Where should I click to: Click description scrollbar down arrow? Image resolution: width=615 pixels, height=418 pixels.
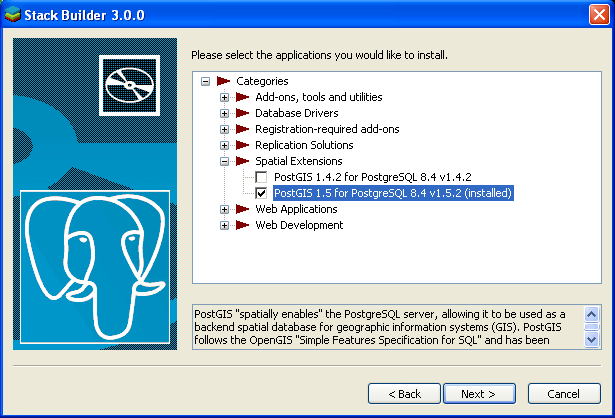pyautogui.click(x=591, y=339)
